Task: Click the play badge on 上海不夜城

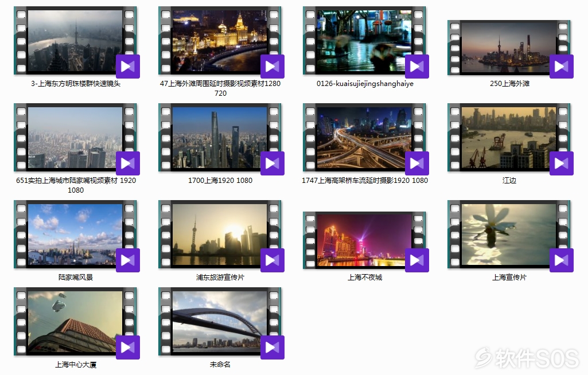Action: coord(417,260)
